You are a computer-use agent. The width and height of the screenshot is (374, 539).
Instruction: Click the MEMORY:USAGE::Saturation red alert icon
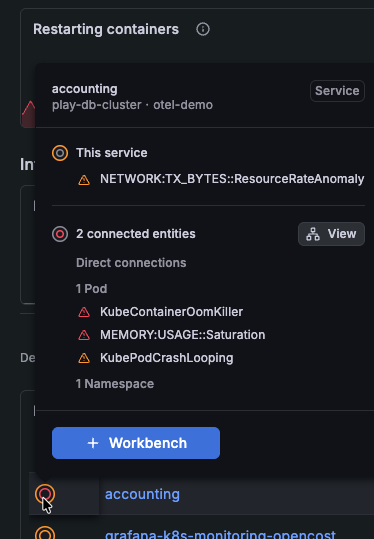coord(84,335)
